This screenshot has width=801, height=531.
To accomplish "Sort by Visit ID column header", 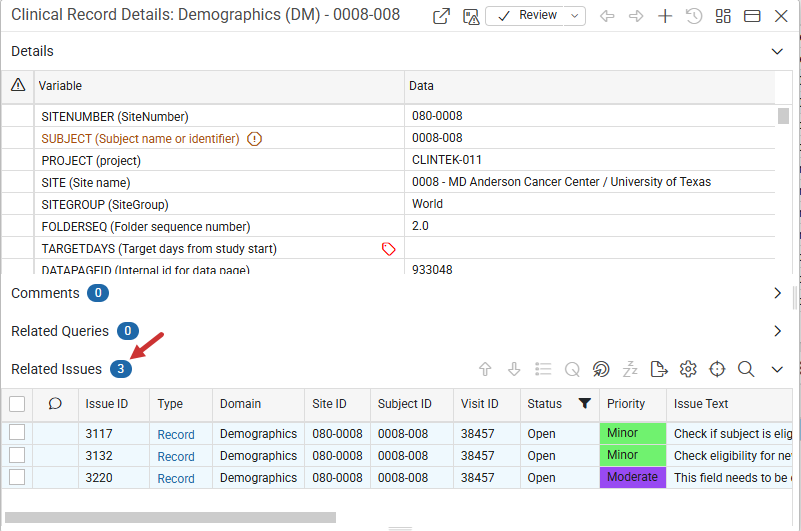I will point(479,404).
